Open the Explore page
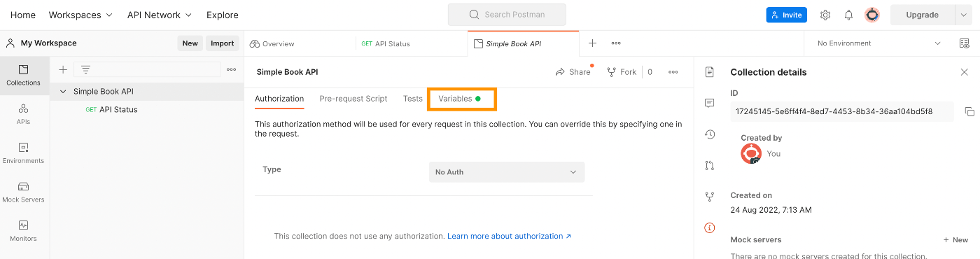This screenshot has width=980, height=259. point(222,15)
